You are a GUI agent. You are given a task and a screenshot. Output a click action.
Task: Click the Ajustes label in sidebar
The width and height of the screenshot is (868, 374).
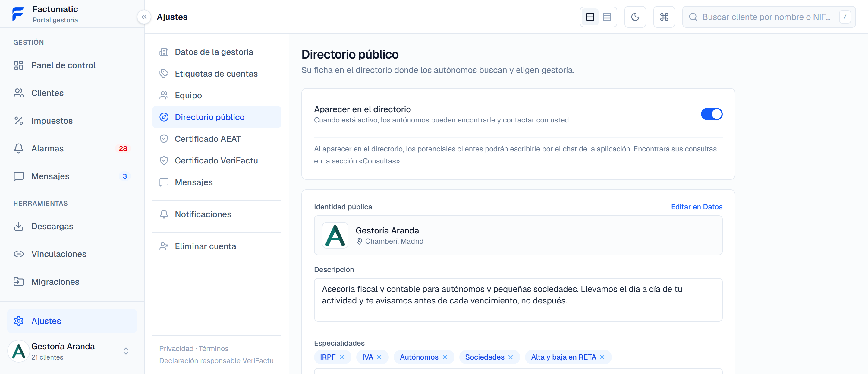tap(46, 321)
